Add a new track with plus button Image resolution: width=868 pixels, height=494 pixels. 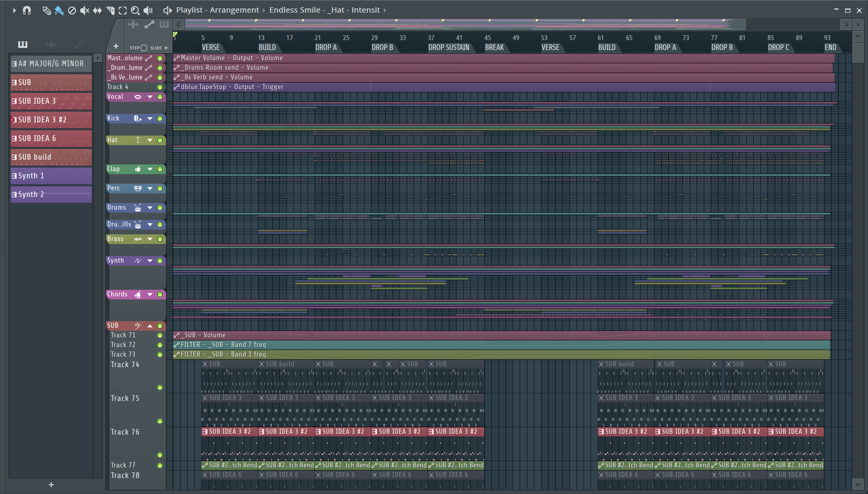coord(116,46)
